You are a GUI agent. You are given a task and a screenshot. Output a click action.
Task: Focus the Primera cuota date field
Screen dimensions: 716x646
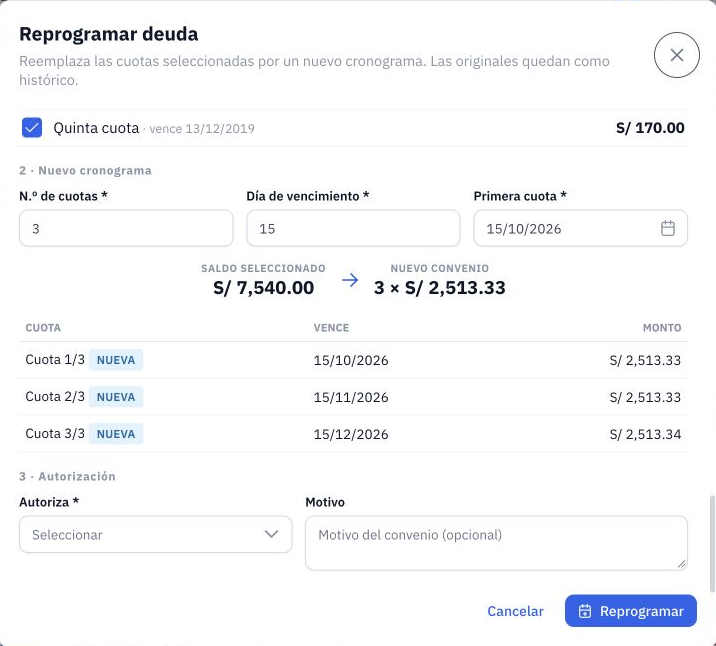pyautogui.click(x=580, y=228)
